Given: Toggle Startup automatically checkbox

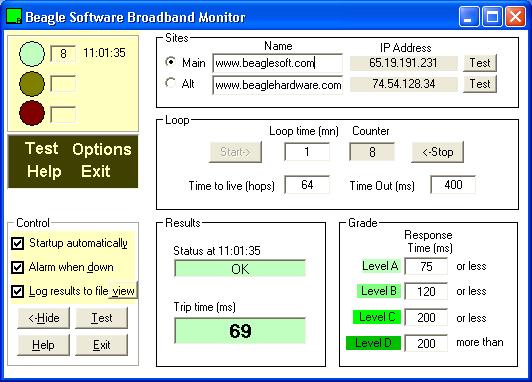Looking at the screenshot, I should 17,243.
